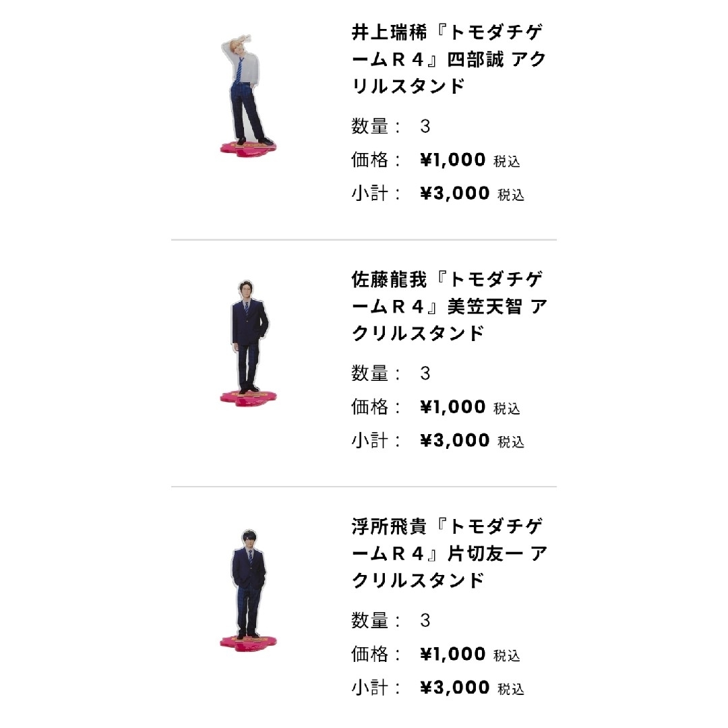Viewport: 728px width, 728px height.
Task: Select quantity 3 for 片切友一 stand
Action: [x=425, y=620]
